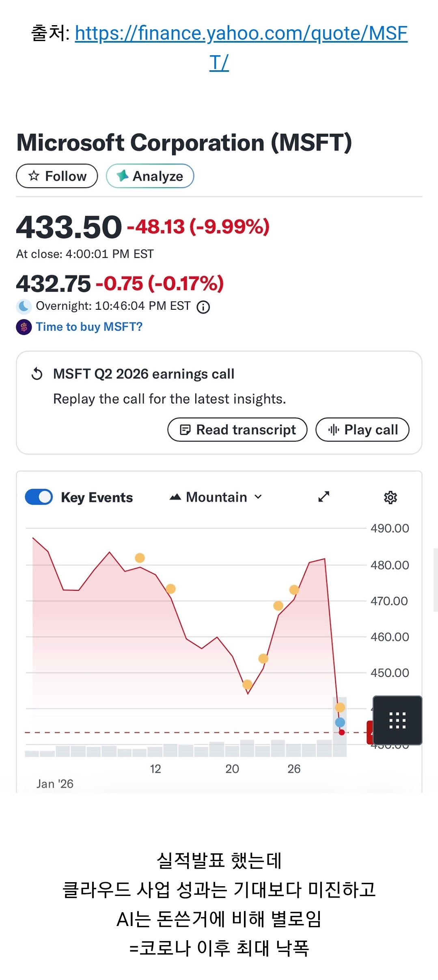Open chart settings gear

tap(391, 497)
